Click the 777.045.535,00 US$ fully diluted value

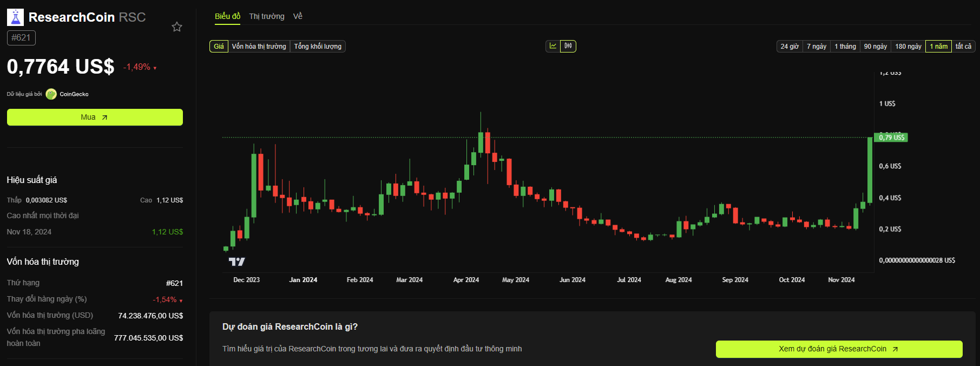(148, 338)
